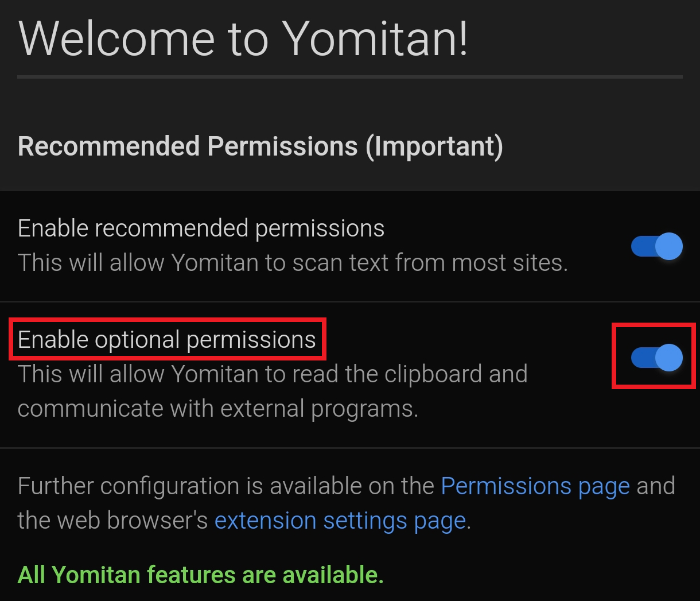Click the Permissions page hyperlink
Screen dimensions: 700x601
pyautogui.click(x=535, y=486)
